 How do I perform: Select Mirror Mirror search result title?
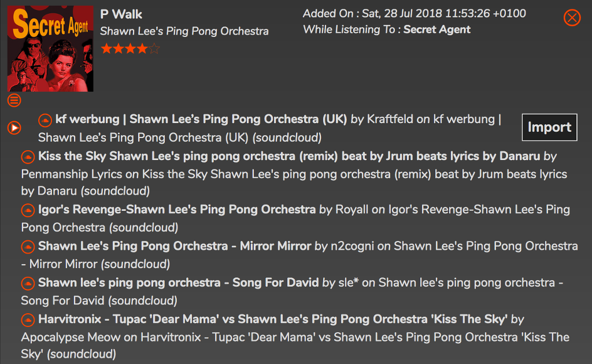(x=175, y=246)
